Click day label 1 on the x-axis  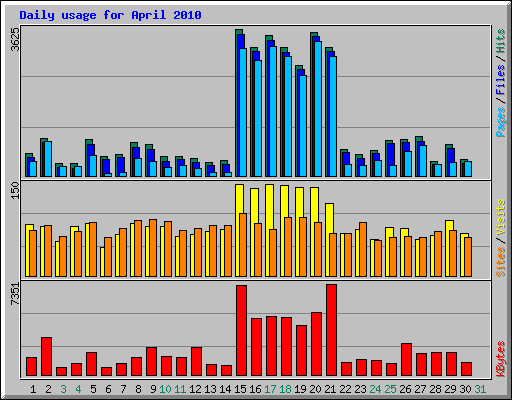pyautogui.click(x=33, y=389)
